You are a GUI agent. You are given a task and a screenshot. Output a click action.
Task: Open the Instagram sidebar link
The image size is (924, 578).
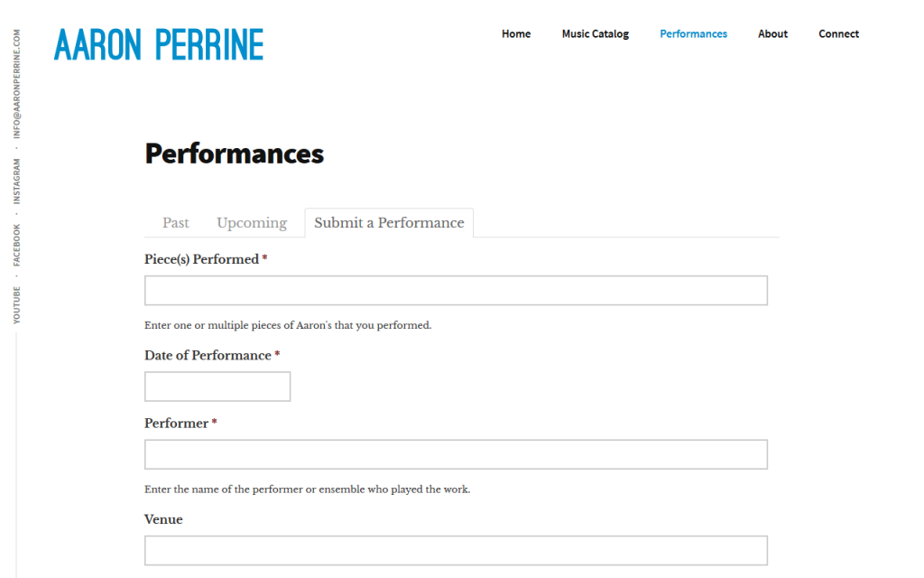pyautogui.click(x=16, y=181)
